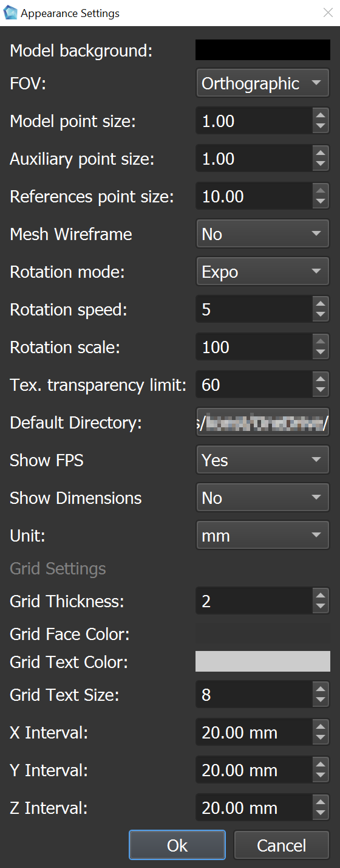The height and width of the screenshot is (868, 340).
Task: Decrease Auxiliary point size with down arrow
Action: [321, 165]
